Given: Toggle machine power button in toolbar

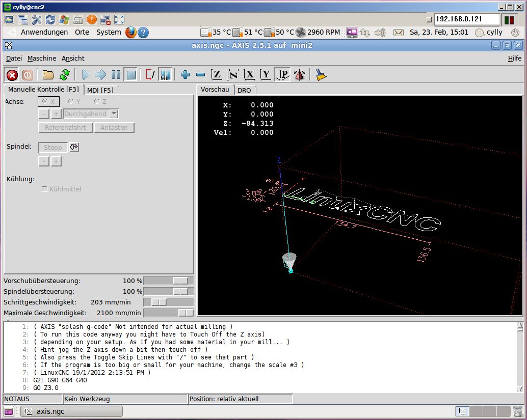Looking at the screenshot, I should (x=28, y=74).
